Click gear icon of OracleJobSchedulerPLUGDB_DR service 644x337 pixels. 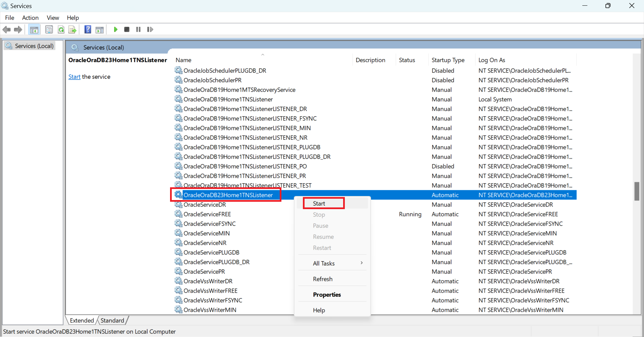(178, 70)
